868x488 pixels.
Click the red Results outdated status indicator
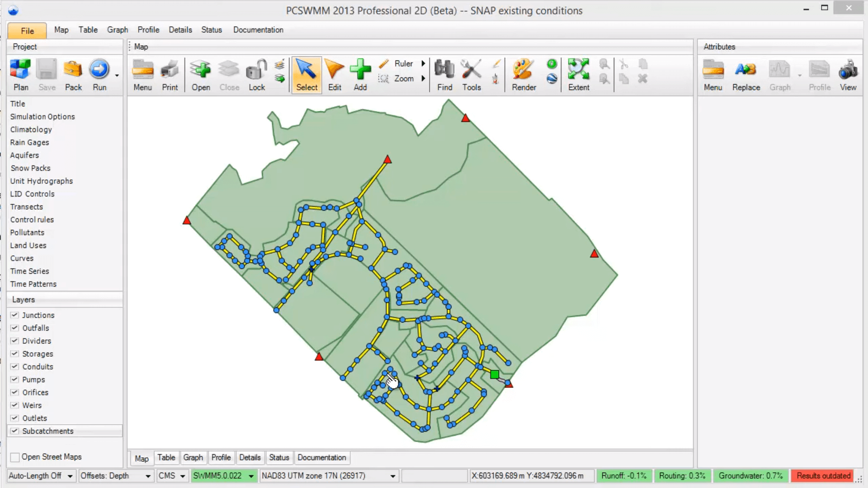coord(823,476)
